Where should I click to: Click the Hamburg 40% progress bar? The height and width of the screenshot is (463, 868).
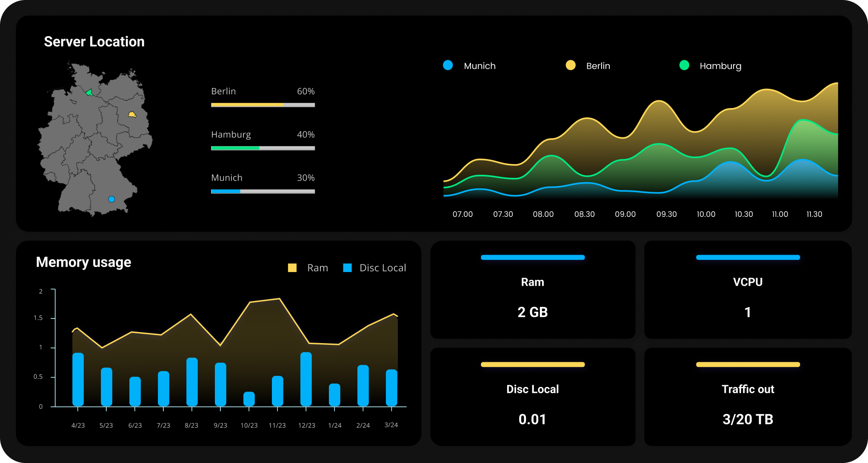click(x=263, y=148)
